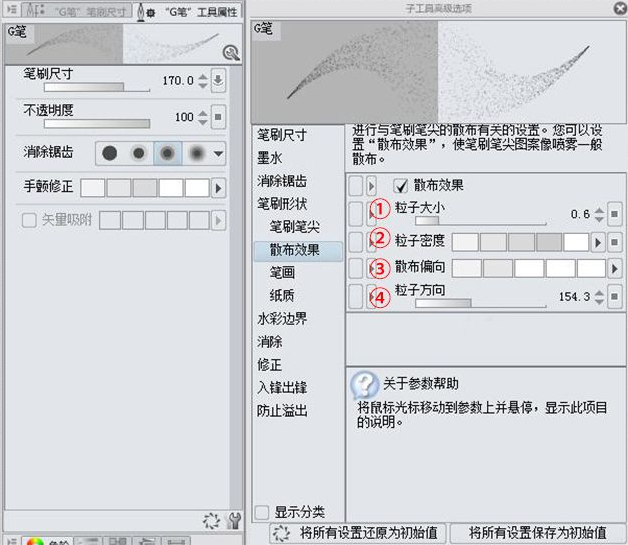Toggle show-in-property box for 散布效果 row
The height and width of the screenshot is (545, 628).
pyautogui.click(x=356, y=186)
